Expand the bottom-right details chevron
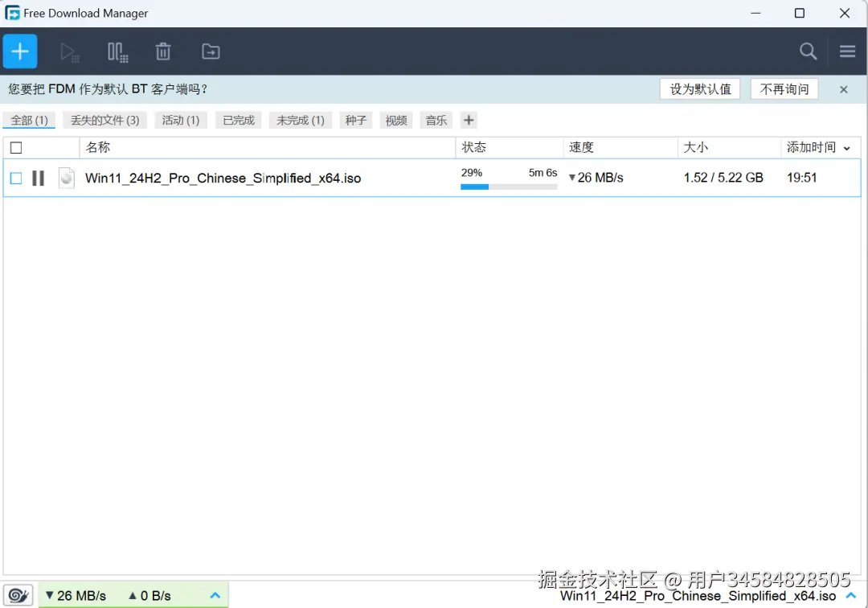The image size is (868, 608). click(x=851, y=595)
